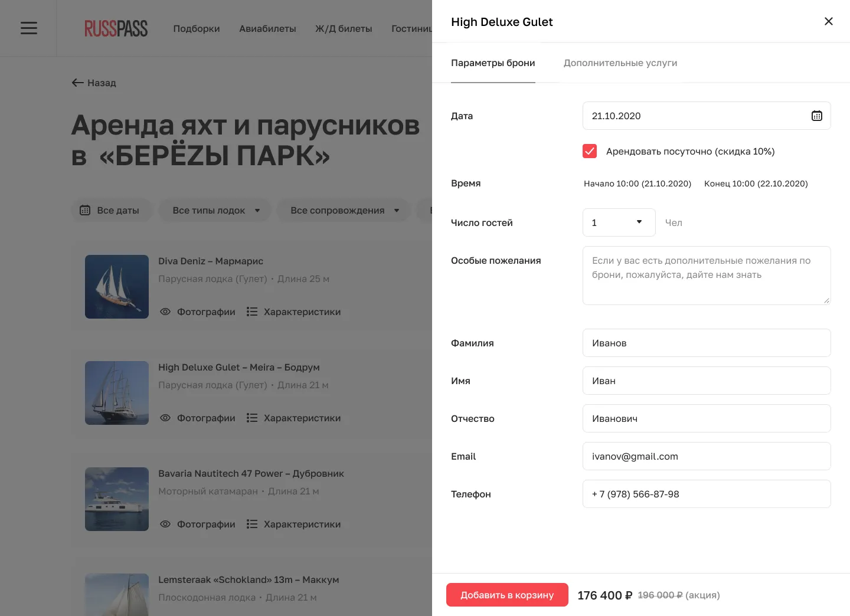Viewport: 850px width, 616px height.
Task: Click Diva Deniz yacht thumbnail
Action: (x=117, y=287)
